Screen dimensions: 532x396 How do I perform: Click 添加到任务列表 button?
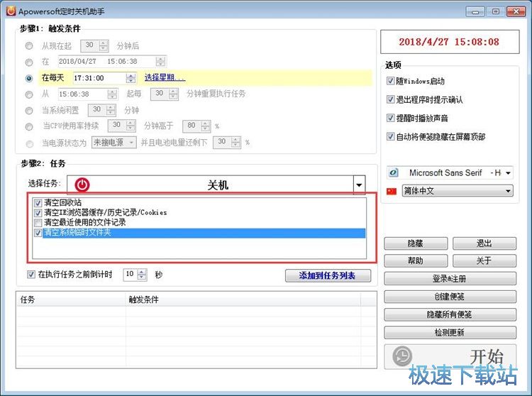pos(328,275)
